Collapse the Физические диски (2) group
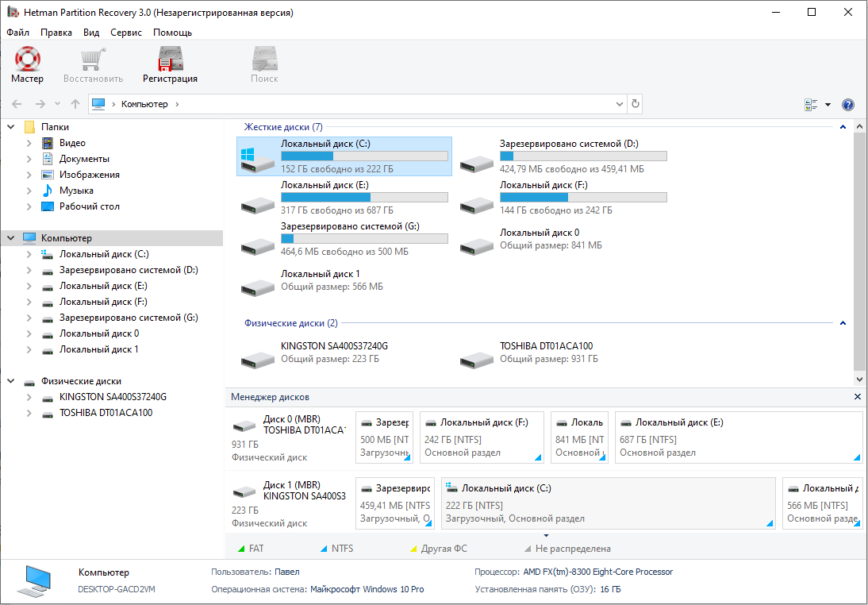868x605 pixels. [x=843, y=323]
